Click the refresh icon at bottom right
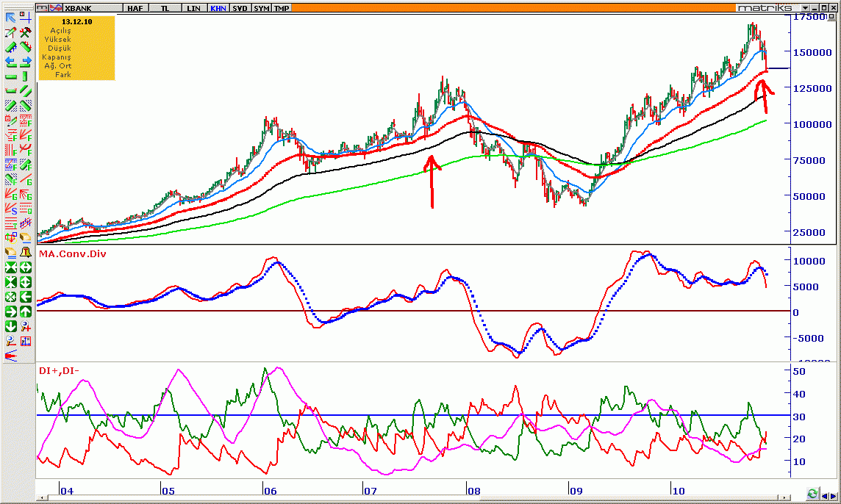 812,493
